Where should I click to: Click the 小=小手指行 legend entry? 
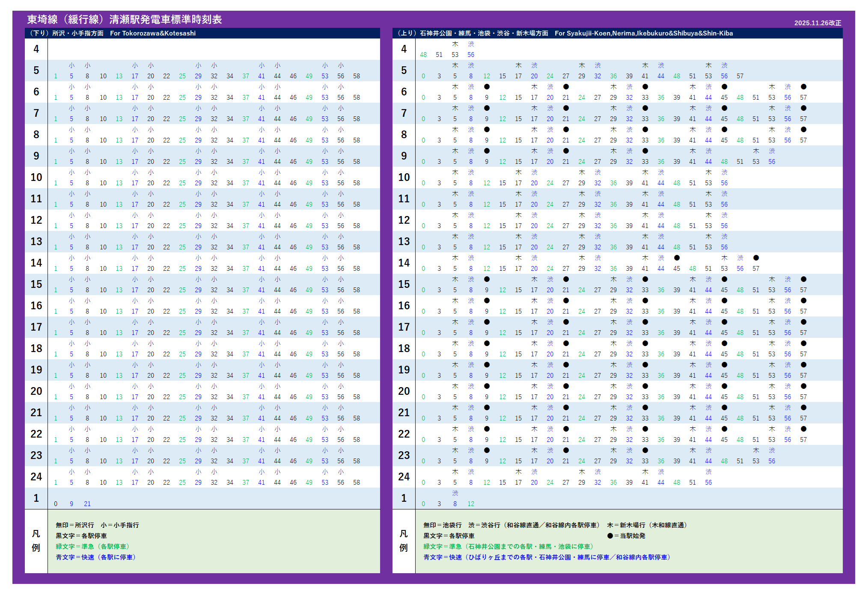tap(120, 525)
